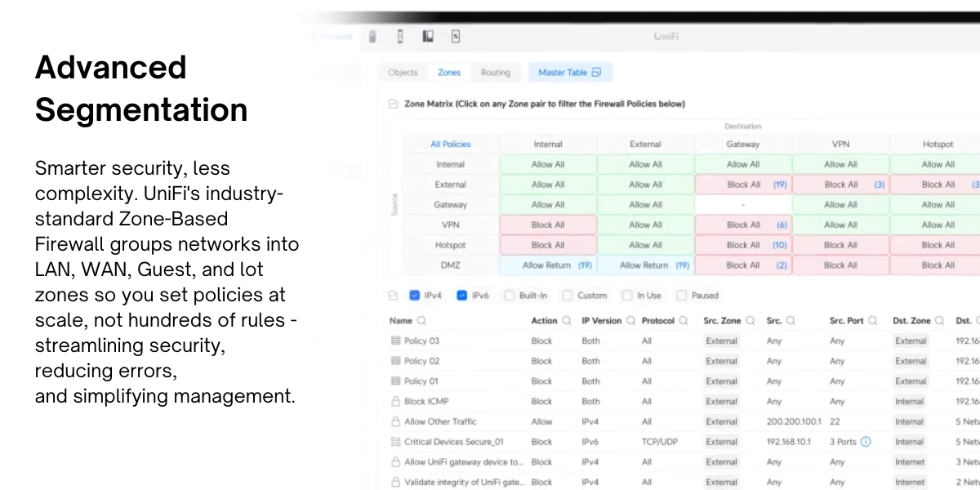Screen dimensions: 980x490
Task: Collapse the policy table section icon
Action: (x=394, y=296)
